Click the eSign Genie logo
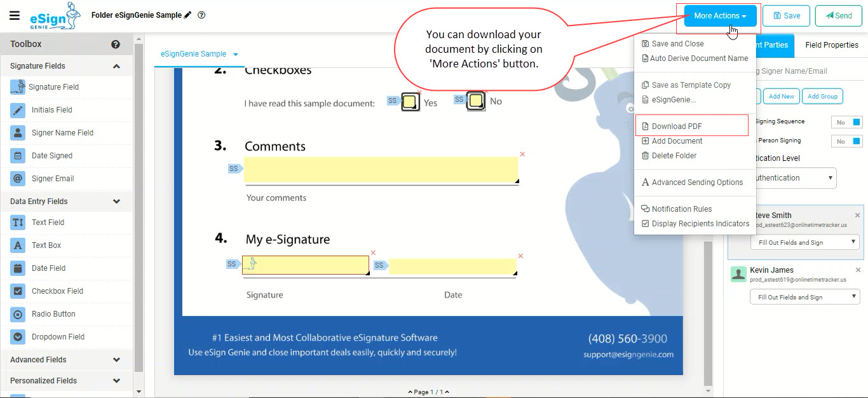Viewport: 868px width, 398px height. click(x=55, y=16)
